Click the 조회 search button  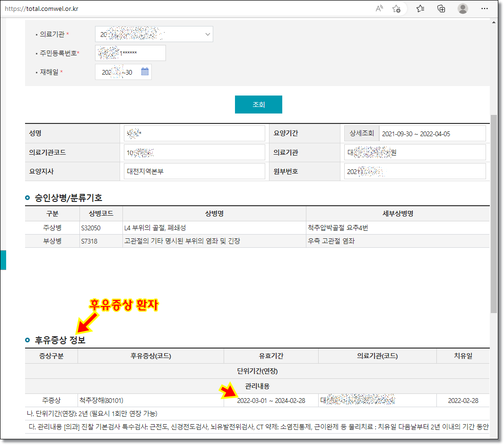[x=259, y=105]
